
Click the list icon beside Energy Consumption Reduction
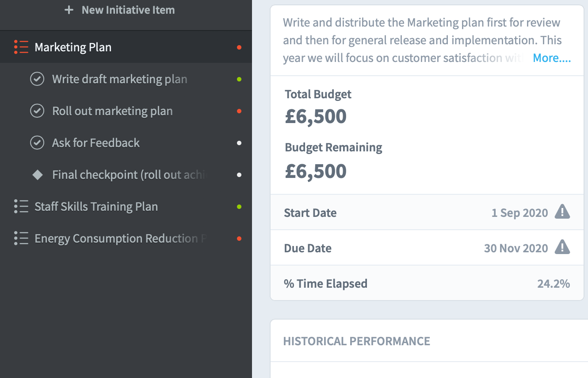pos(21,238)
